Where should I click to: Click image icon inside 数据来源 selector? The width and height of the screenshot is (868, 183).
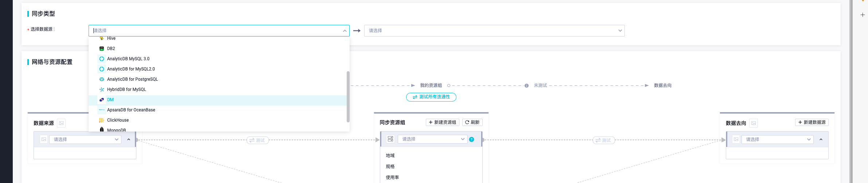[44, 140]
